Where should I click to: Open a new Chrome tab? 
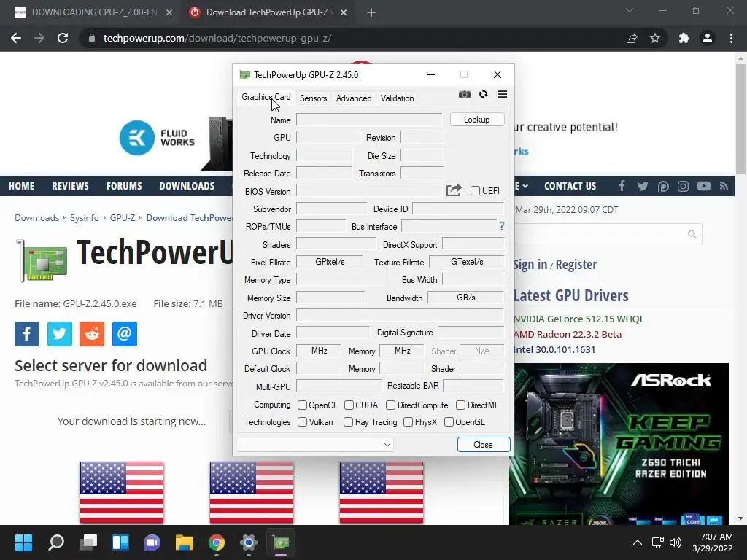(x=371, y=12)
